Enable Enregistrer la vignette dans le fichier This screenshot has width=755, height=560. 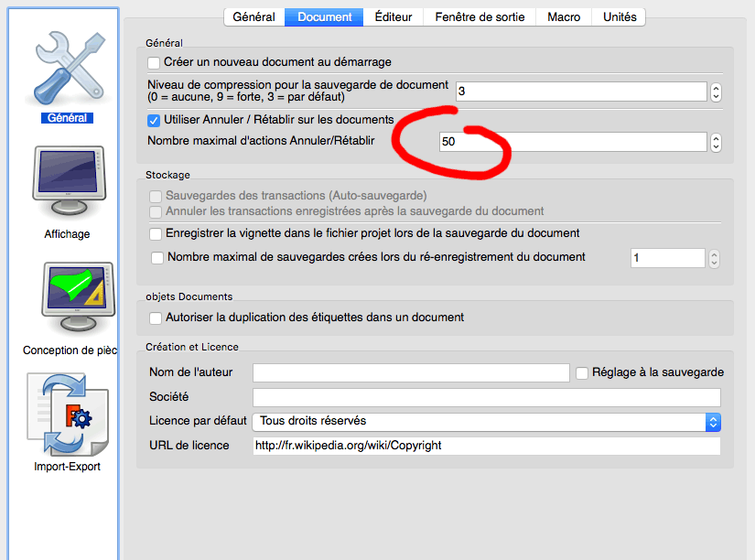pyautogui.click(x=156, y=233)
